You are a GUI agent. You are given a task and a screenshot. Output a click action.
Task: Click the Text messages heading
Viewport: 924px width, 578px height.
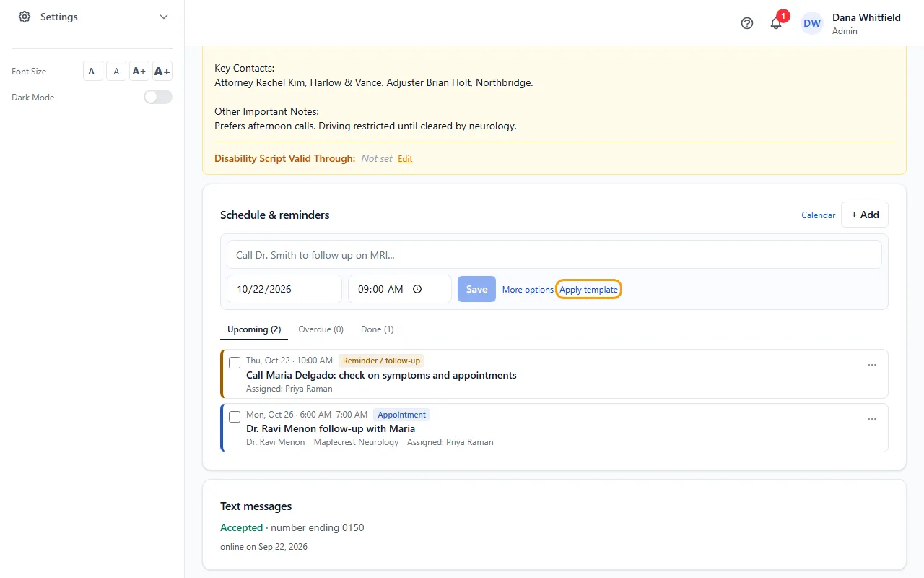click(x=256, y=506)
